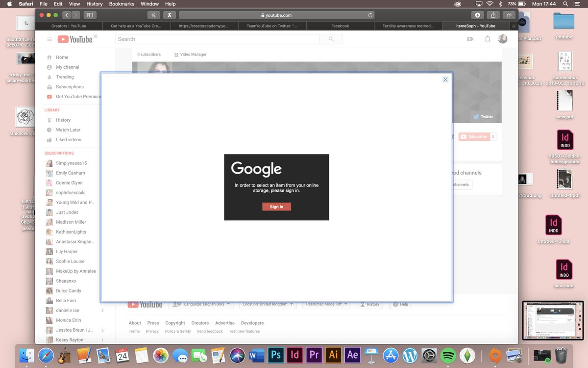The width and height of the screenshot is (588, 368).
Task: Switch to Fertility awareness method tab
Action: click(408, 26)
